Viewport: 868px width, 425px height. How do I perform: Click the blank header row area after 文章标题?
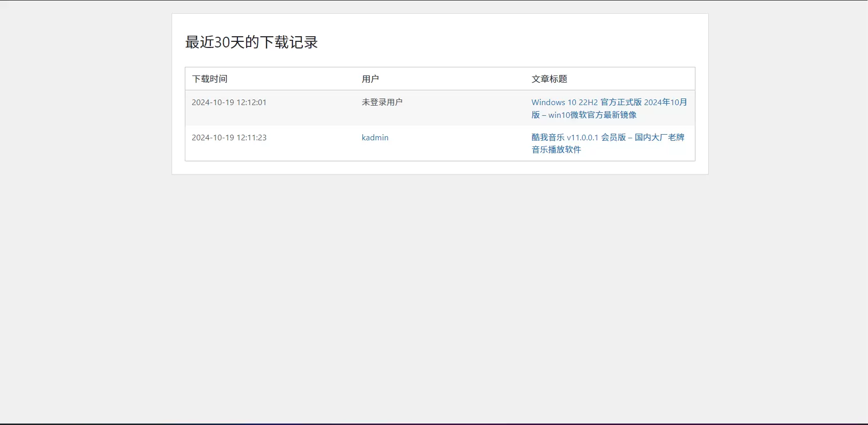tap(631, 79)
